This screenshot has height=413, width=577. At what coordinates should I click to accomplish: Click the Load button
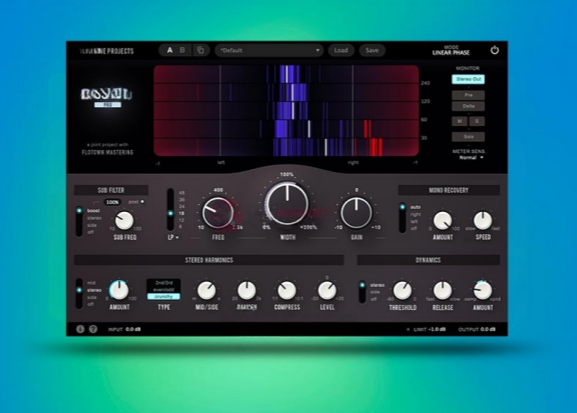click(341, 50)
